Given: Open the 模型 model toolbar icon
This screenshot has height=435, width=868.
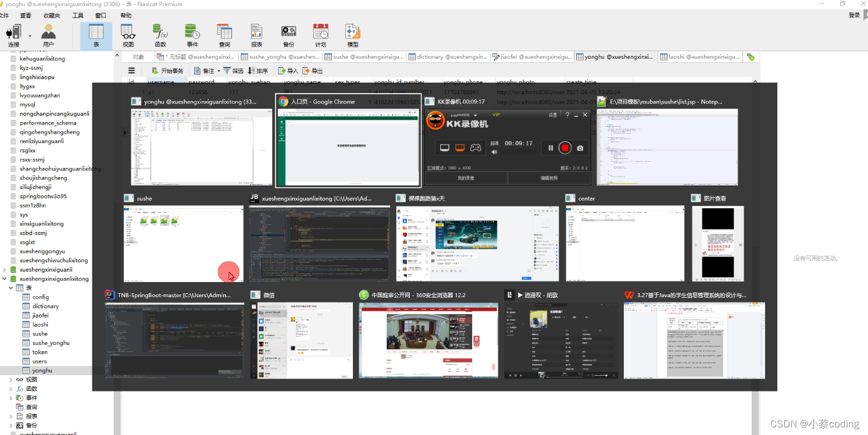Looking at the screenshot, I should (352, 35).
